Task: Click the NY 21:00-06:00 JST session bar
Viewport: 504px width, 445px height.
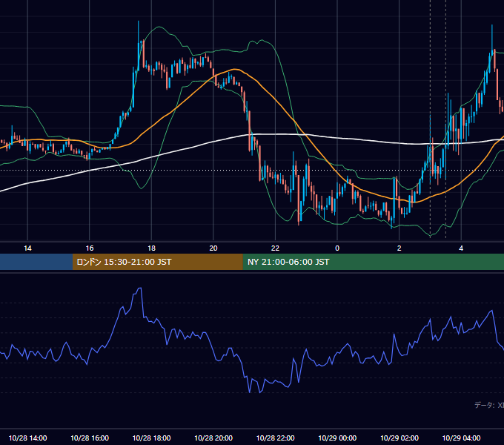Action: (x=373, y=262)
